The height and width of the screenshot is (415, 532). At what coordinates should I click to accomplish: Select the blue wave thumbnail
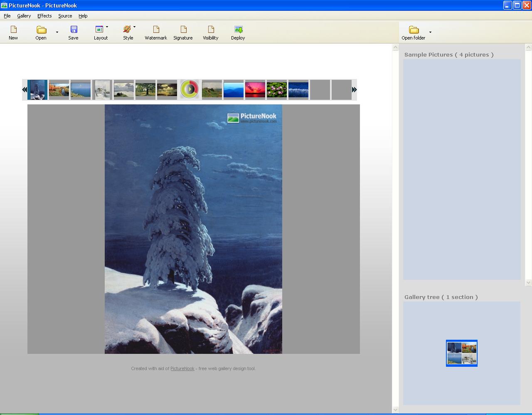298,90
